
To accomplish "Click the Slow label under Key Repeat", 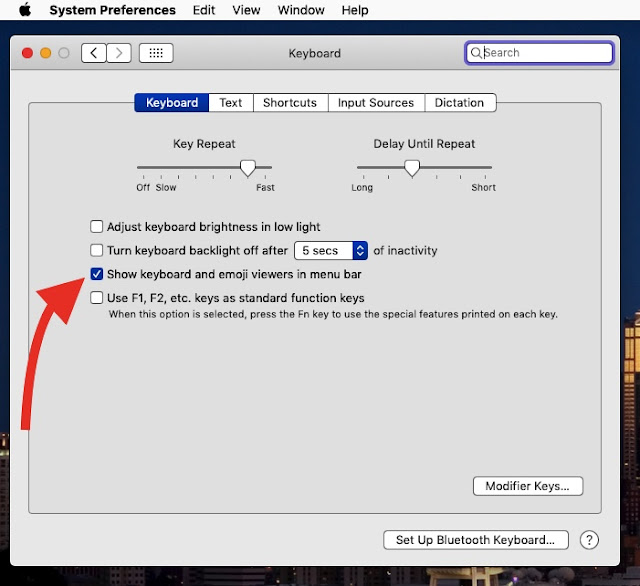I will (166, 187).
